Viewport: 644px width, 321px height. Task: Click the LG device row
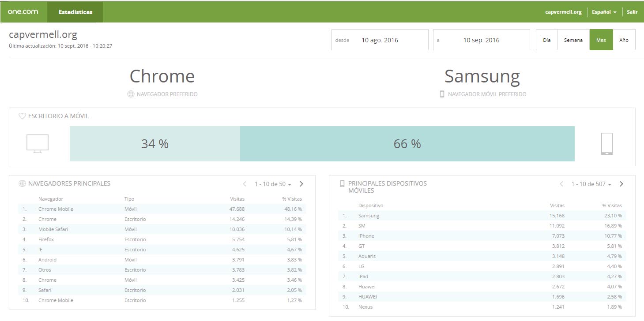482,266
